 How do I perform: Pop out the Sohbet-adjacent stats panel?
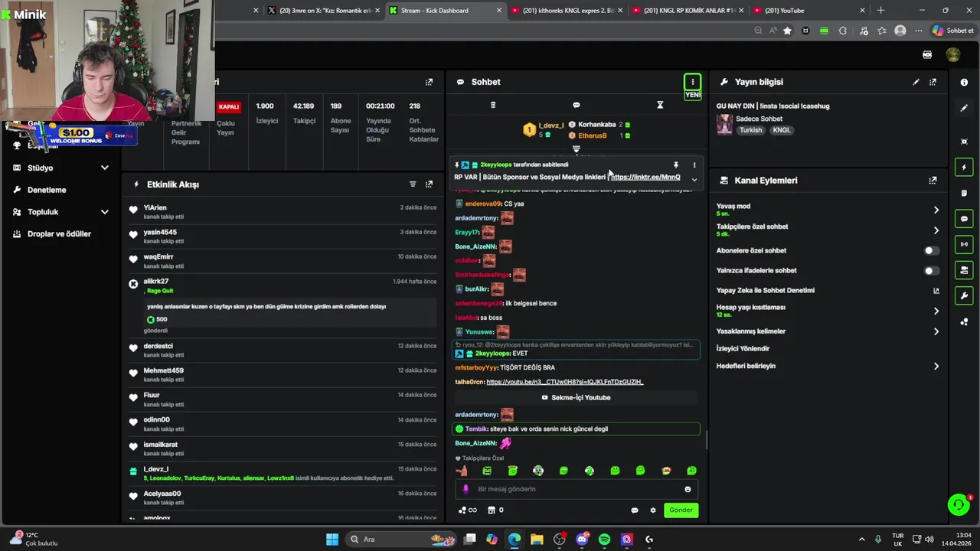429,82
